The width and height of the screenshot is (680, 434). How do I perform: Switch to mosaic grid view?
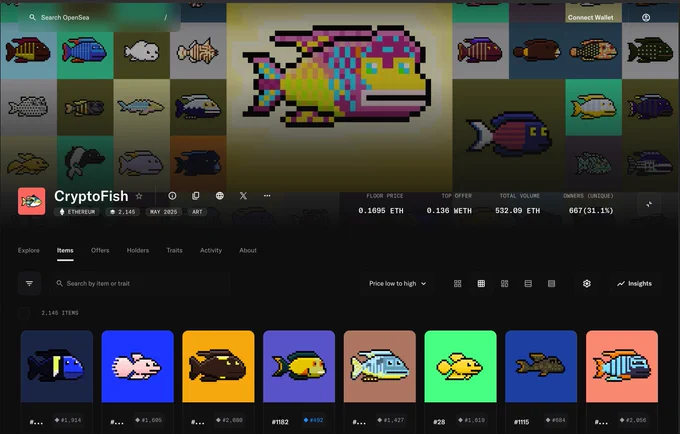[504, 284]
